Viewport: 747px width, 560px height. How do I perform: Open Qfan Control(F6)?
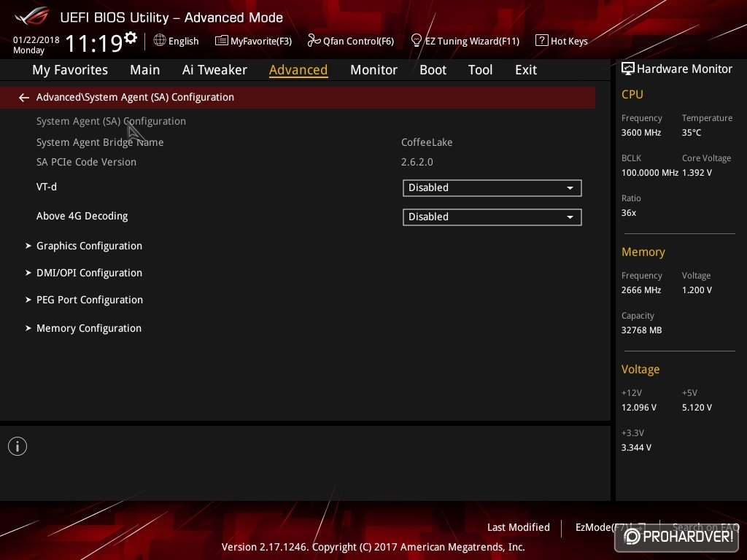[351, 41]
